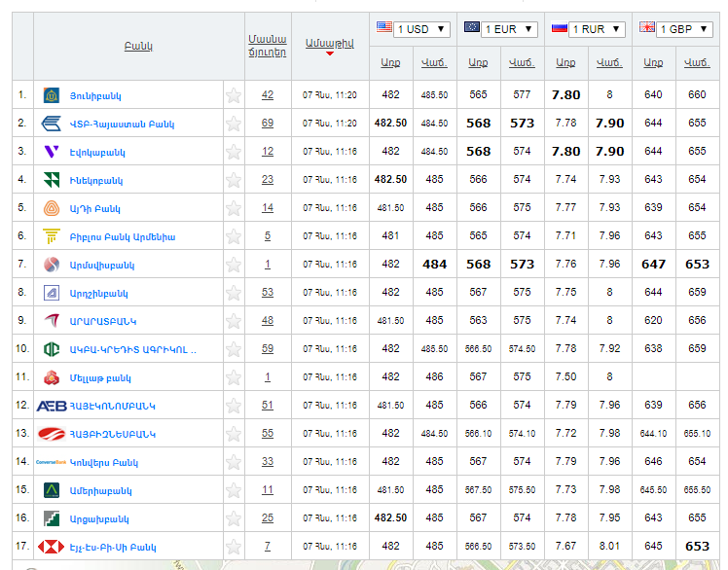Click the AEB ՀԱՅԷԿՈՆՈՄԲԱՆԿ logo

tap(52, 407)
